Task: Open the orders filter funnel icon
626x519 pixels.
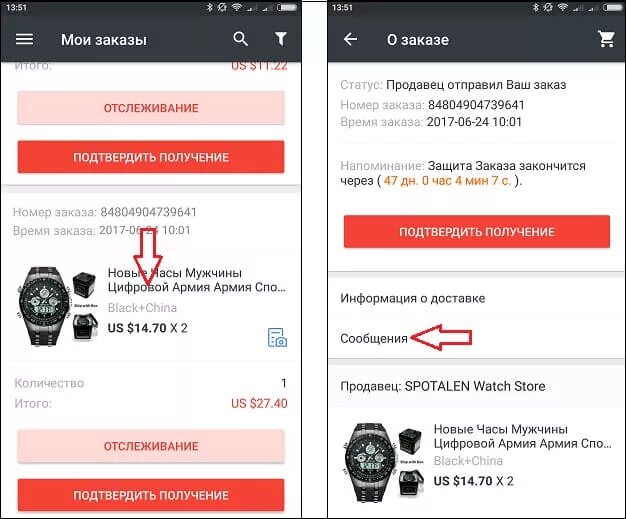Action: coord(281,39)
